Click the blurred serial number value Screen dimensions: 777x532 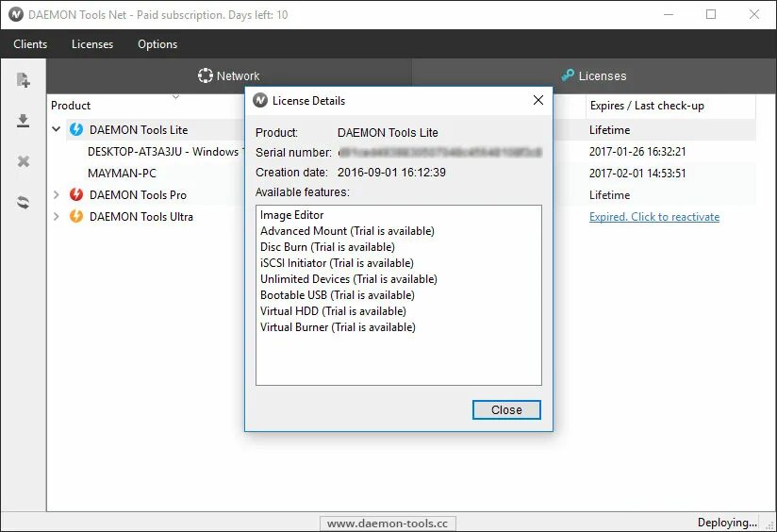coord(440,152)
